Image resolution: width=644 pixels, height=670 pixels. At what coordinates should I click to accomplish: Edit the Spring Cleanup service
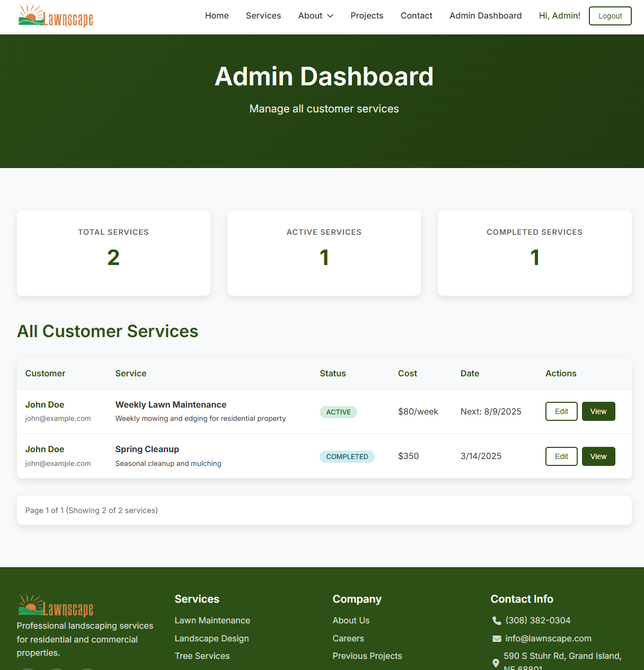[561, 456]
